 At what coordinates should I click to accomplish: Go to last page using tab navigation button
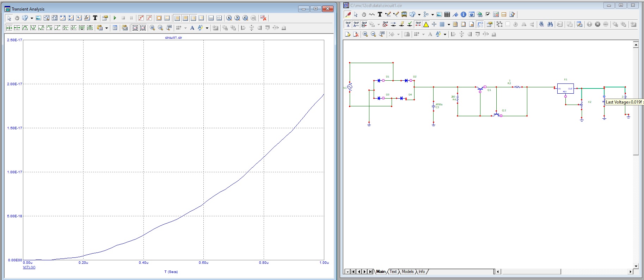(370, 272)
